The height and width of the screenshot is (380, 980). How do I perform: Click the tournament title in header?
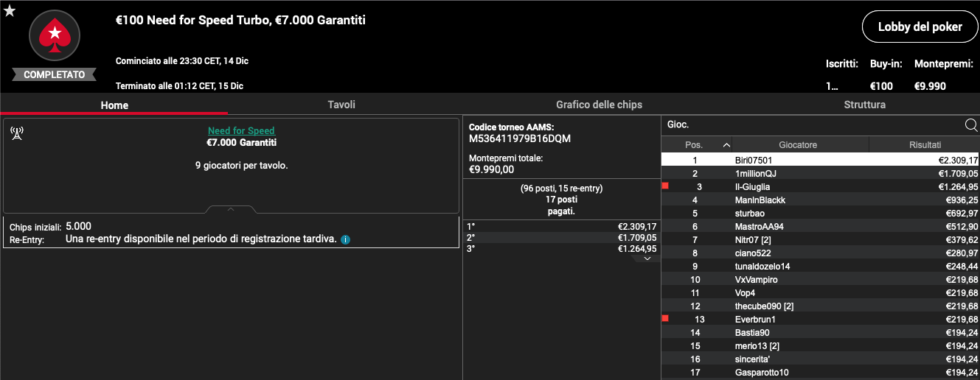[x=240, y=21]
